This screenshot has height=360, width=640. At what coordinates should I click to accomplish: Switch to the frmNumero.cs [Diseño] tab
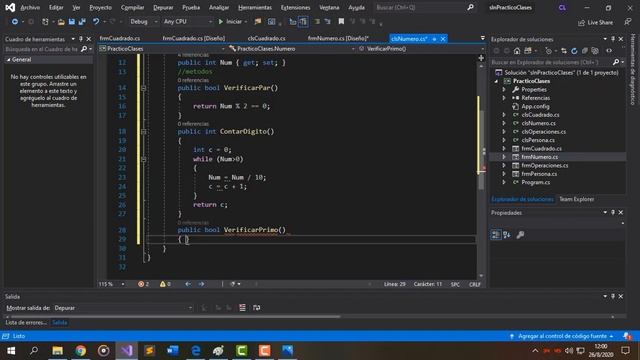(338, 38)
